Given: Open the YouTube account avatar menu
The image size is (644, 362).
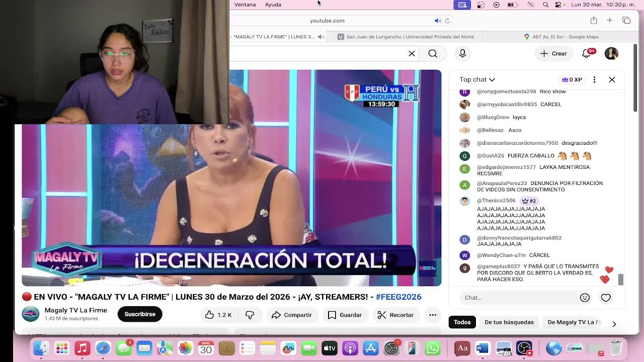Looking at the screenshot, I should point(611,54).
